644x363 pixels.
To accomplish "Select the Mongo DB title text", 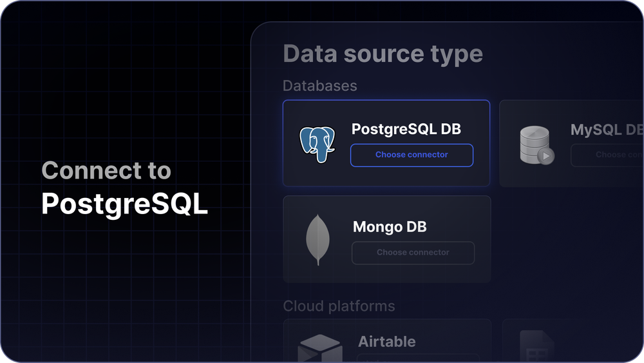I will (x=390, y=227).
